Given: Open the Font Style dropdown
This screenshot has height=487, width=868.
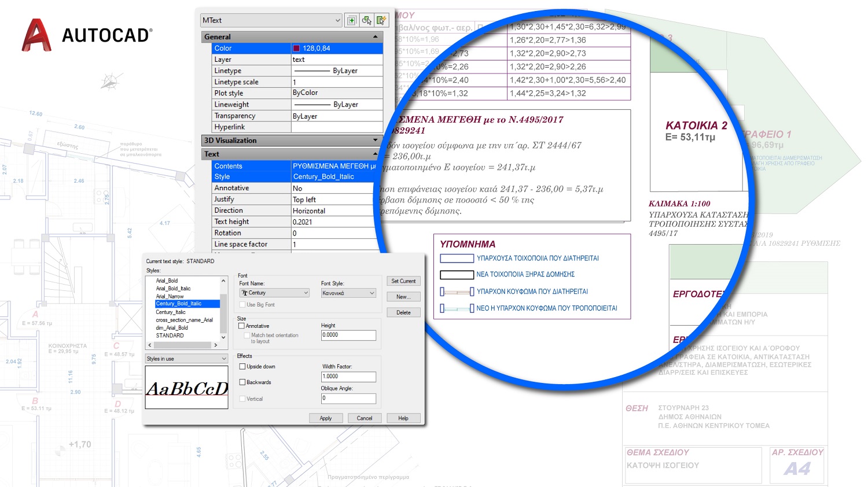Looking at the screenshot, I should pos(349,293).
